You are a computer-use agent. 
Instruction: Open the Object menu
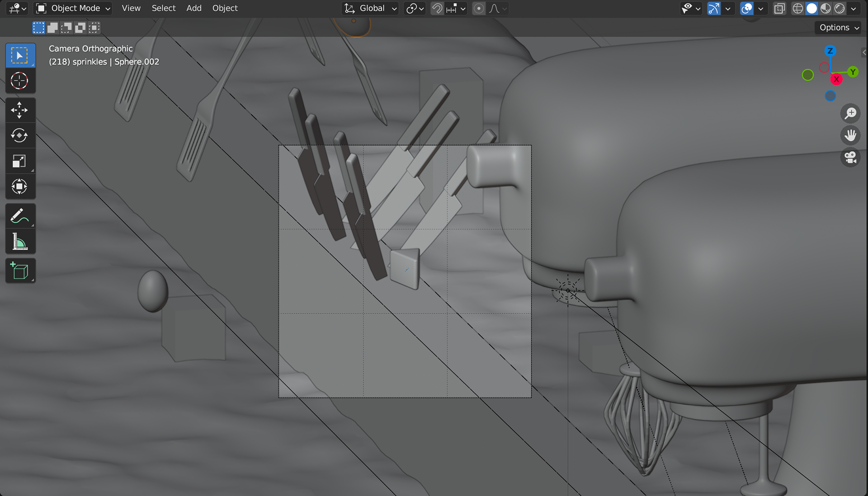click(x=225, y=9)
